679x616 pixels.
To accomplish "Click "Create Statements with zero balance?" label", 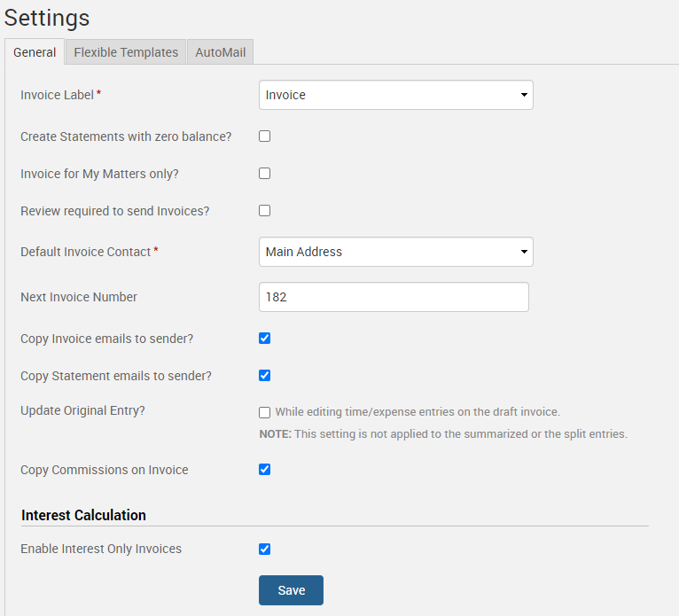I will click(x=126, y=136).
